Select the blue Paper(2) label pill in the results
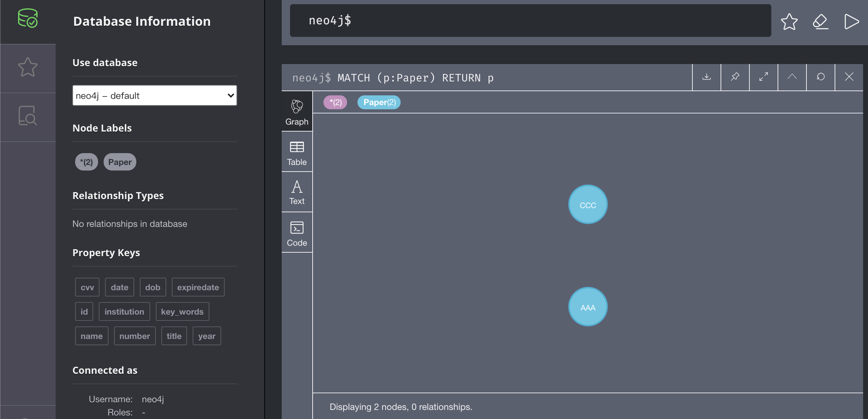Screen dimensions: 868x419 pos(379,102)
